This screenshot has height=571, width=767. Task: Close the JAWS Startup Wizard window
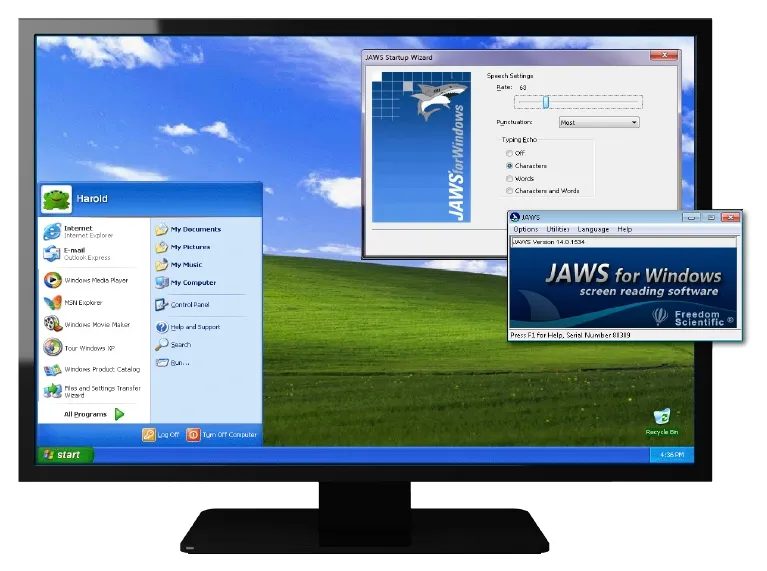tap(664, 55)
